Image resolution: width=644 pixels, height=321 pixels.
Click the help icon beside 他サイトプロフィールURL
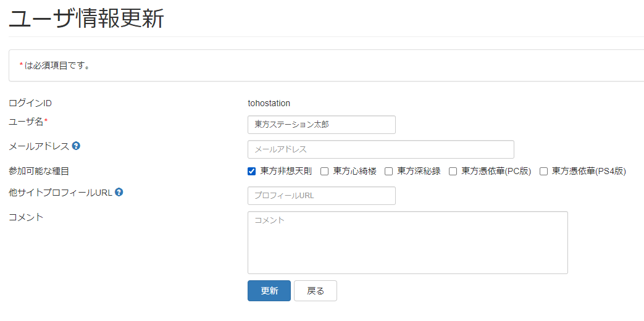pos(119,192)
